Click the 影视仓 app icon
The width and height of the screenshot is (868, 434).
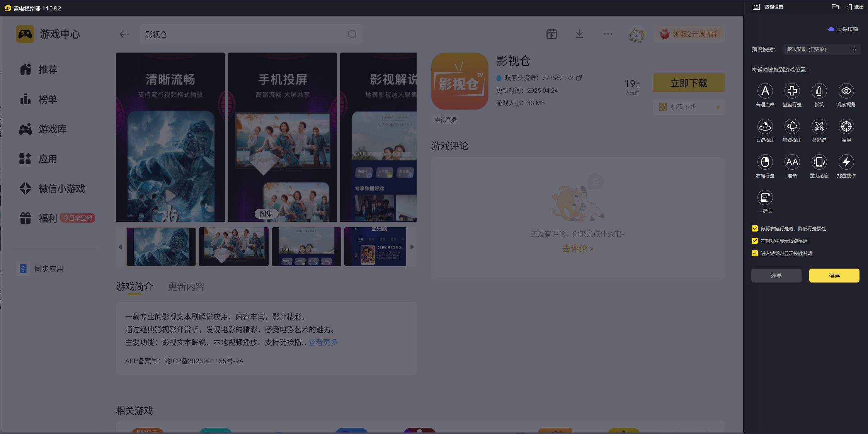click(x=460, y=81)
